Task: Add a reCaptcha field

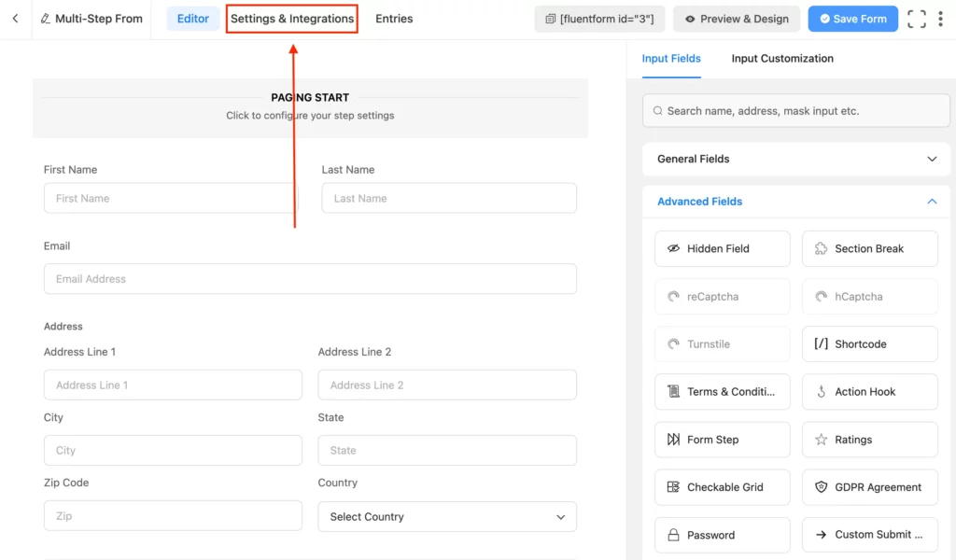Action: (722, 296)
